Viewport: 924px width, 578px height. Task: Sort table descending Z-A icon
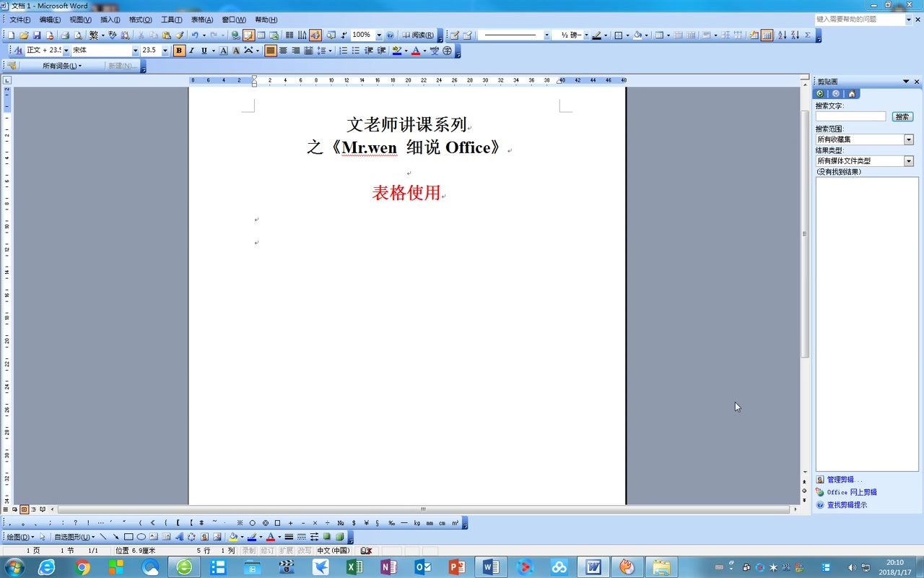tap(795, 35)
